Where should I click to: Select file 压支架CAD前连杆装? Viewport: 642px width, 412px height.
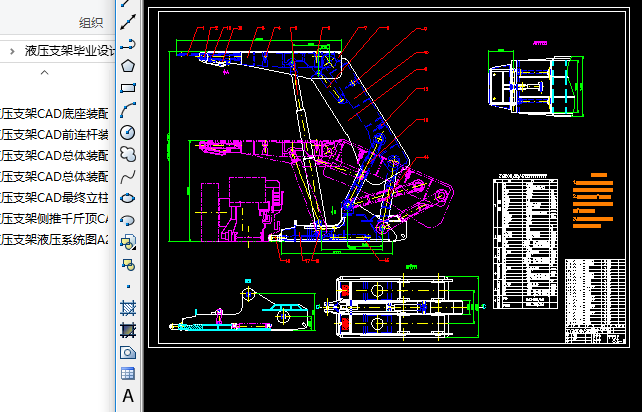[54, 134]
